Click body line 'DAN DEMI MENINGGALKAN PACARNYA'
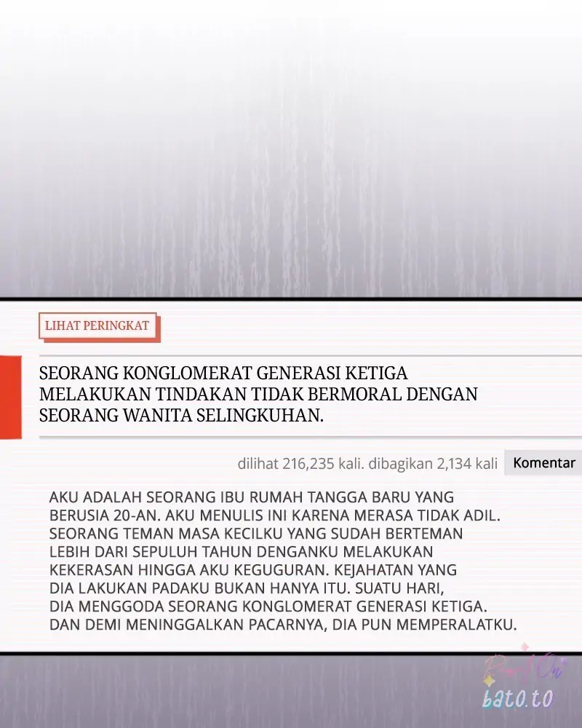The image size is (582, 728). [x=282, y=625]
